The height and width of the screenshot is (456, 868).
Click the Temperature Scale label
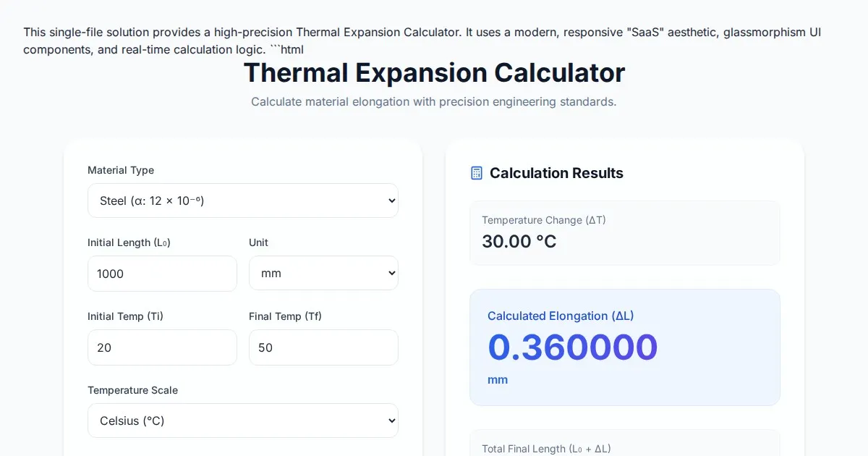point(132,390)
